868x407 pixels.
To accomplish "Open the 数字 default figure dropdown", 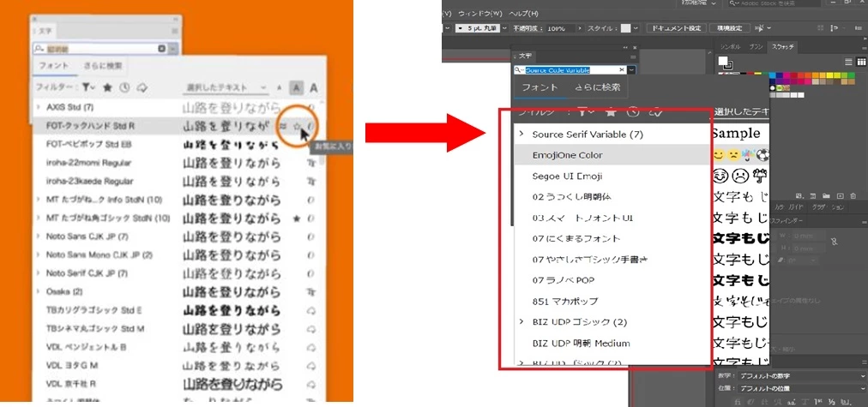I will tap(802, 376).
